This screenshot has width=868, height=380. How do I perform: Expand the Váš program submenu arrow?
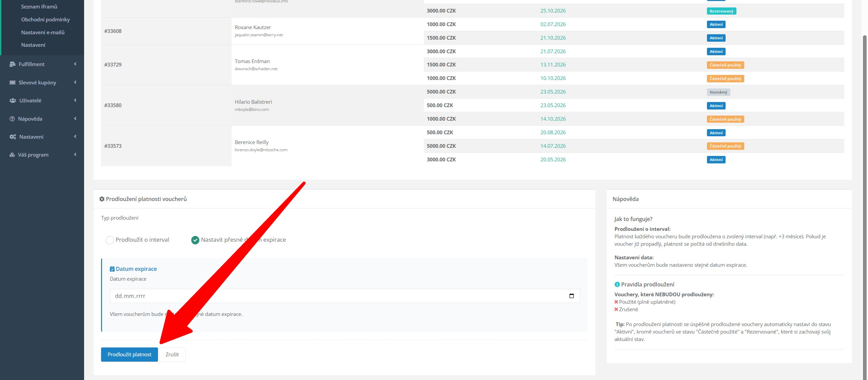[x=75, y=155]
